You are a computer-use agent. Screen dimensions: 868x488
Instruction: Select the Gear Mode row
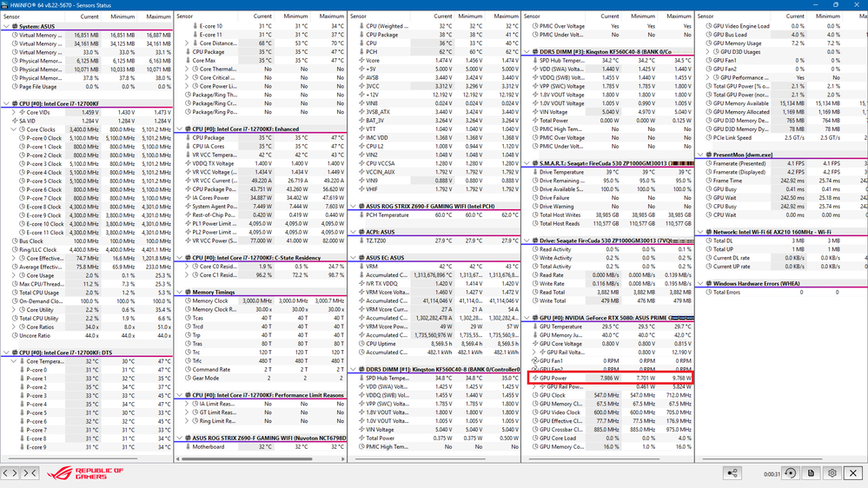261,378
